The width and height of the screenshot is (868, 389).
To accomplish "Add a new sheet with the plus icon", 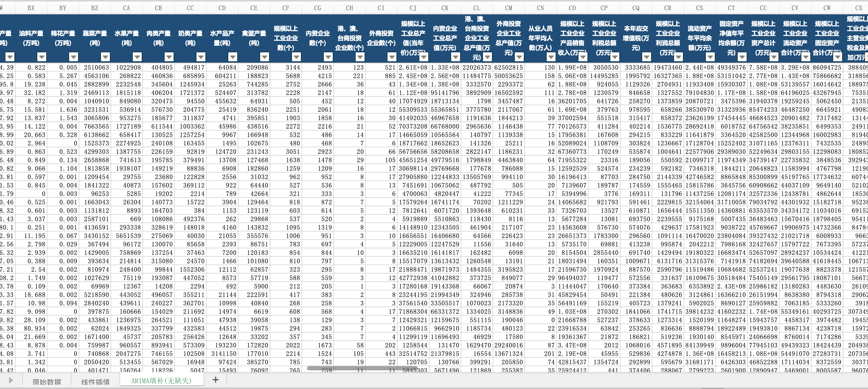I will coord(216,380).
